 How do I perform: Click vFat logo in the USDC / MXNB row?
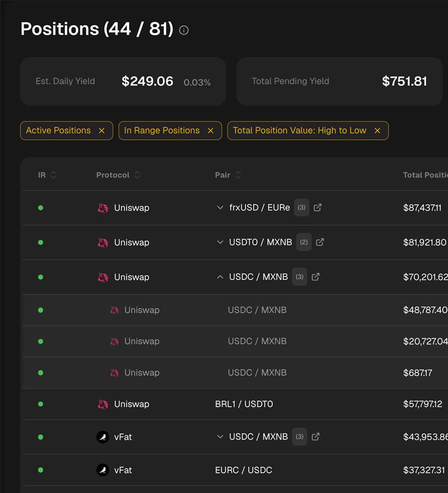(103, 437)
